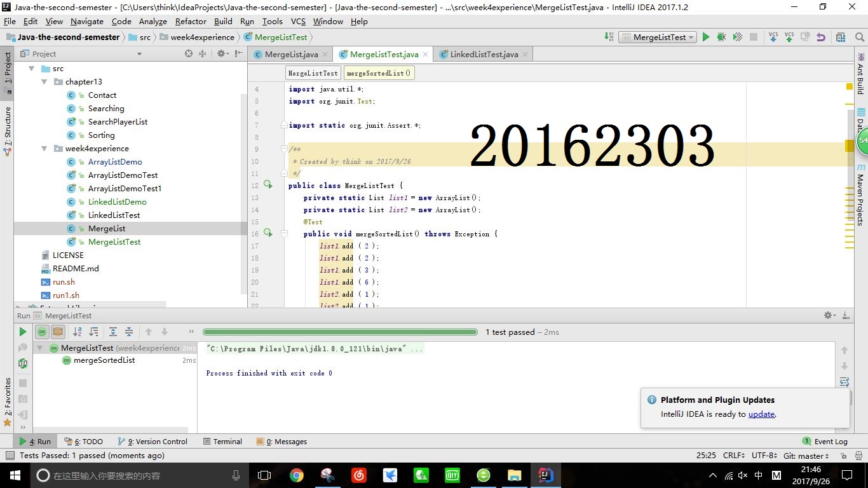Select mergeSortedList test result row
This screenshot has height=488, width=868.
coord(104,360)
